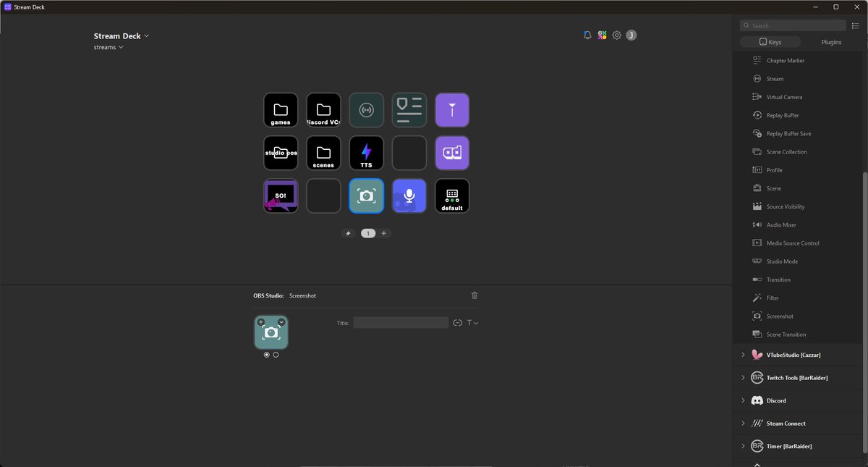Click the notification bell icon
Viewport: 868px width, 467px height.
point(587,34)
